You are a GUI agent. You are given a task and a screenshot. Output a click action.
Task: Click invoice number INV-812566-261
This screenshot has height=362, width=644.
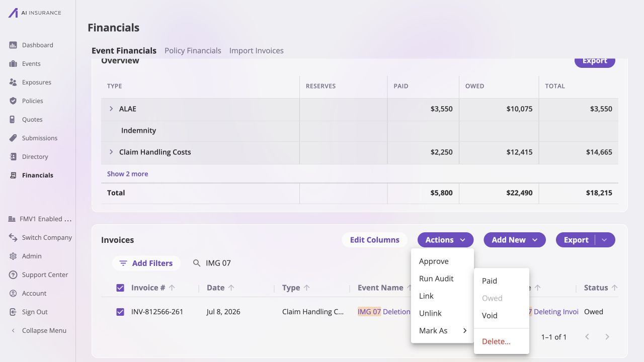[157, 312]
